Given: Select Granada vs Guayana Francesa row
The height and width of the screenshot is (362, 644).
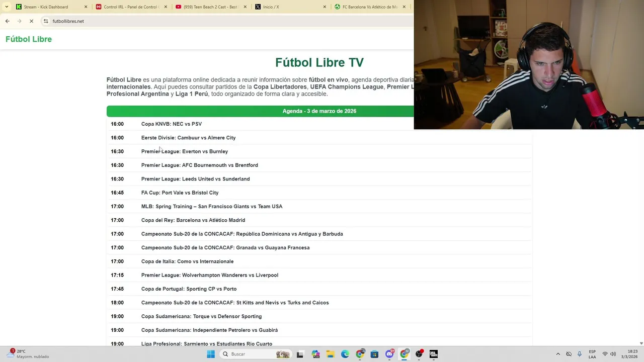Looking at the screenshot, I should pos(319,247).
